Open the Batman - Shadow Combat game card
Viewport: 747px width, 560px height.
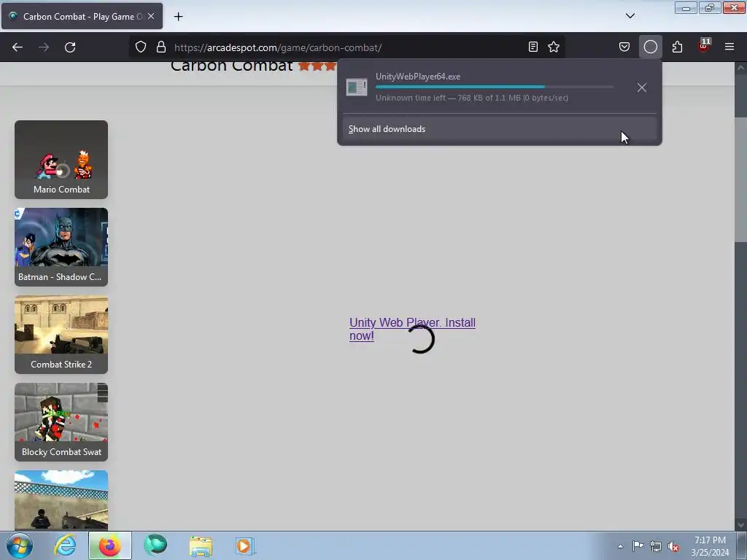(x=61, y=247)
